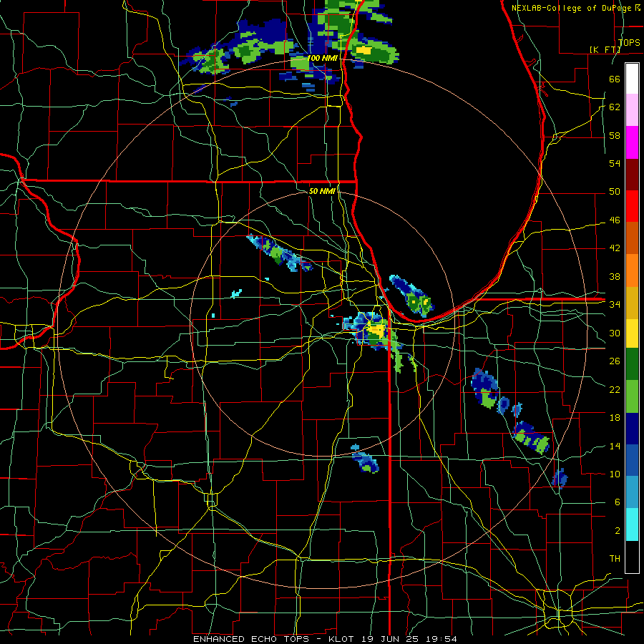
Task: Click the '100 NMI' range ring label
Action: click(323, 58)
